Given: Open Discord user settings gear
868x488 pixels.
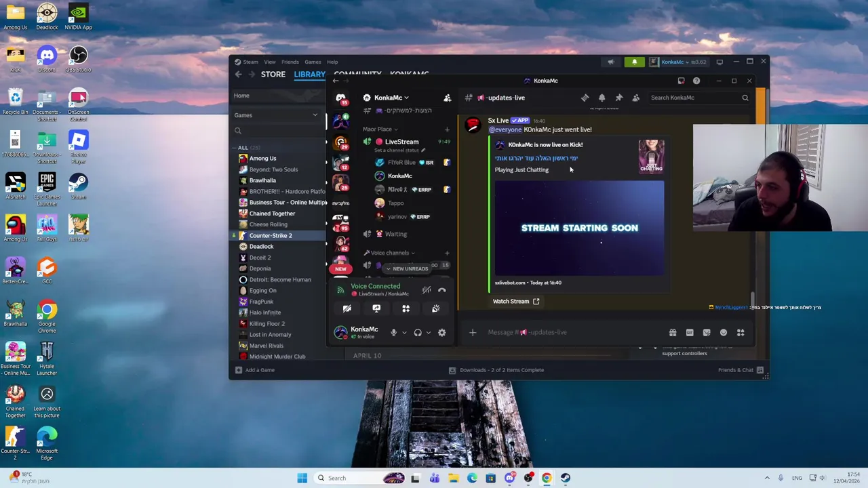Looking at the screenshot, I should 441,333.
